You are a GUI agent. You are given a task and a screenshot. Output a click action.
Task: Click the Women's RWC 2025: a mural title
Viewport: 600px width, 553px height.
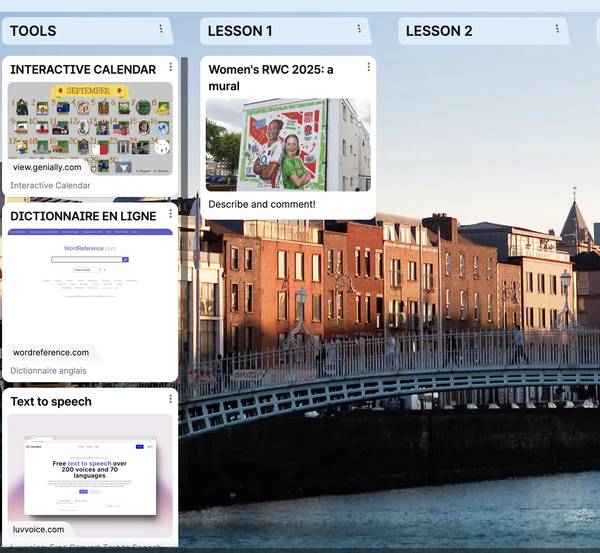[271, 78]
